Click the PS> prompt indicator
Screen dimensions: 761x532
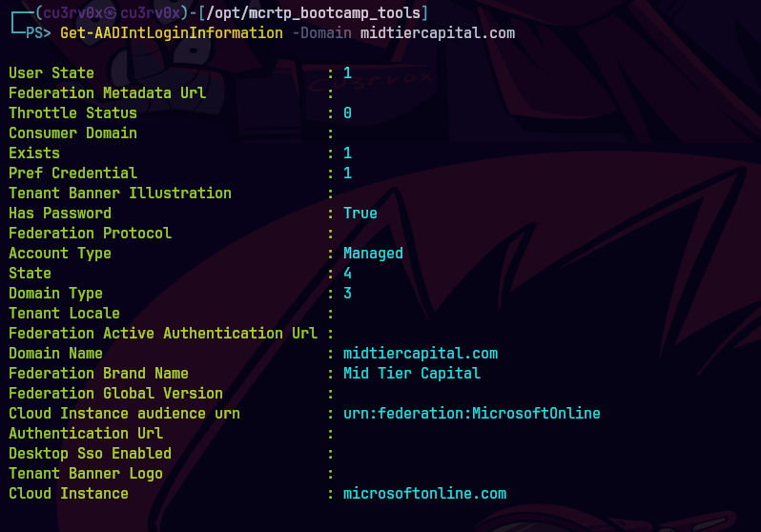click(x=39, y=32)
